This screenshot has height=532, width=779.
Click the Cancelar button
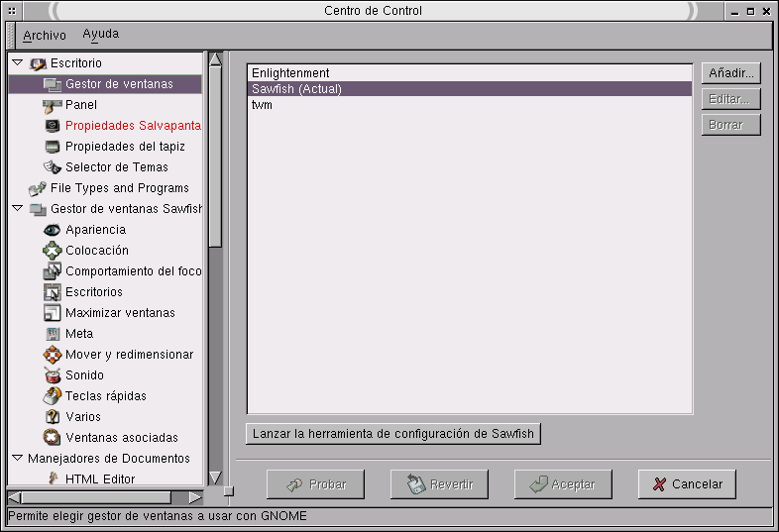pyautogui.click(x=687, y=484)
